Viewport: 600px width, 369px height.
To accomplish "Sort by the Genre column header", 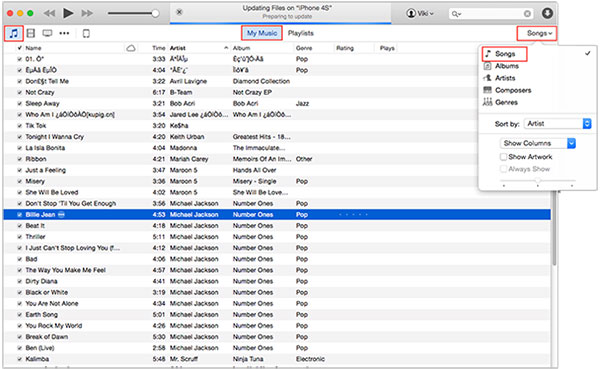I will coord(304,48).
